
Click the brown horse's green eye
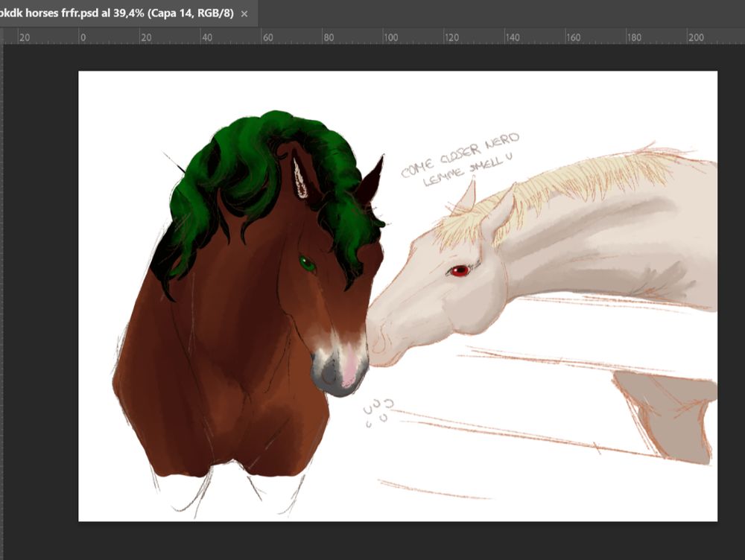(x=307, y=263)
